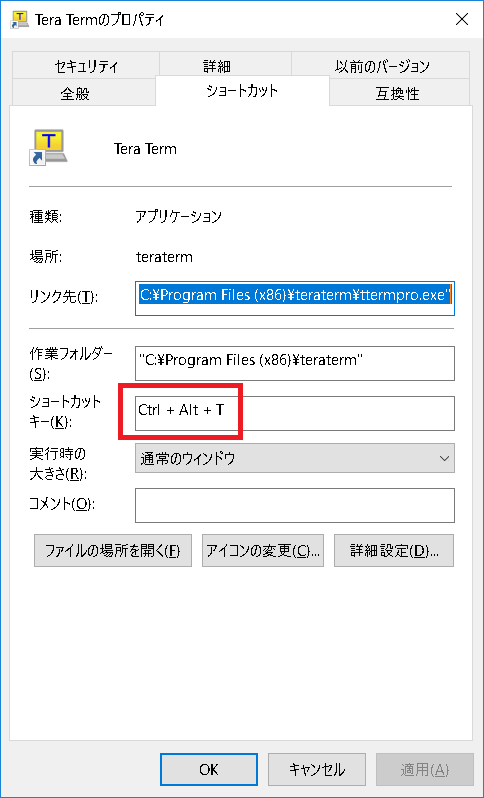Click the 種類: label
Screen dimensions: 484x798
pyautogui.click(x=46, y=217)
